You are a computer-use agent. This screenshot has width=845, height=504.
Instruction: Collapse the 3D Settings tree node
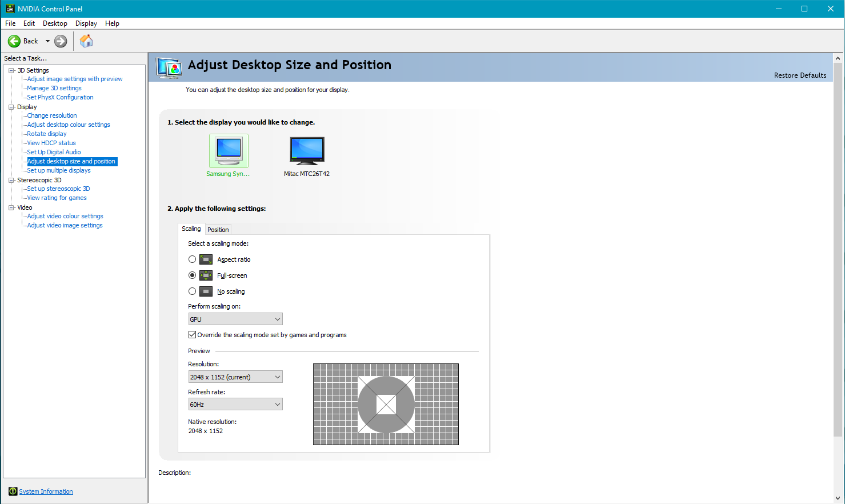(11, 70)
